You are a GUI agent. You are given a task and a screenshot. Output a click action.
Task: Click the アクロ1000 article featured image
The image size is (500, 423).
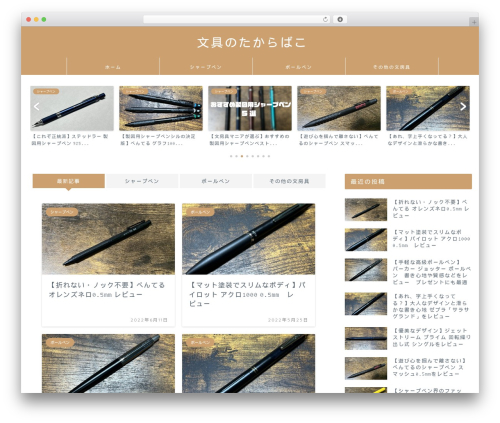[x=248, y=239]
